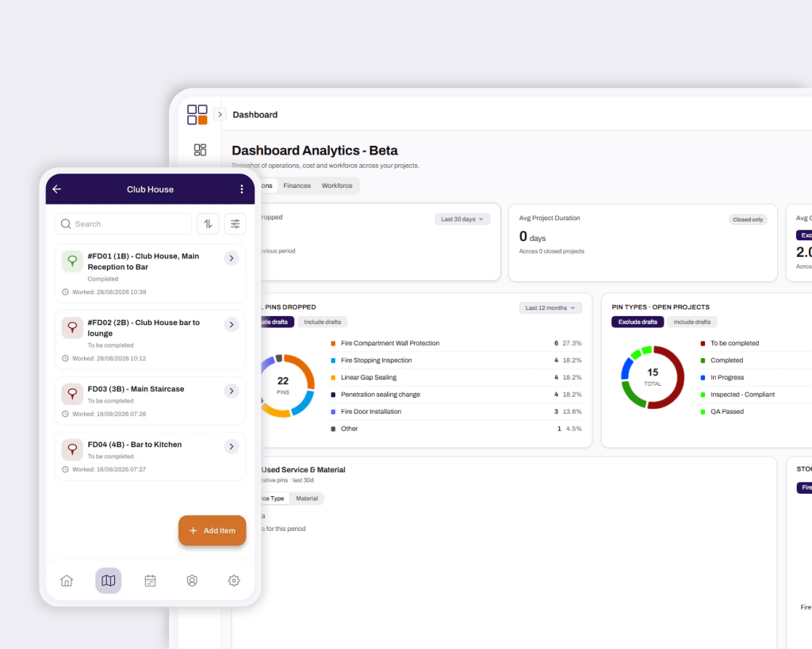Click pin icon for FD04 Bar to Kitchen
The width and height of the screenshot is (812, 649).
coord(72,449)
